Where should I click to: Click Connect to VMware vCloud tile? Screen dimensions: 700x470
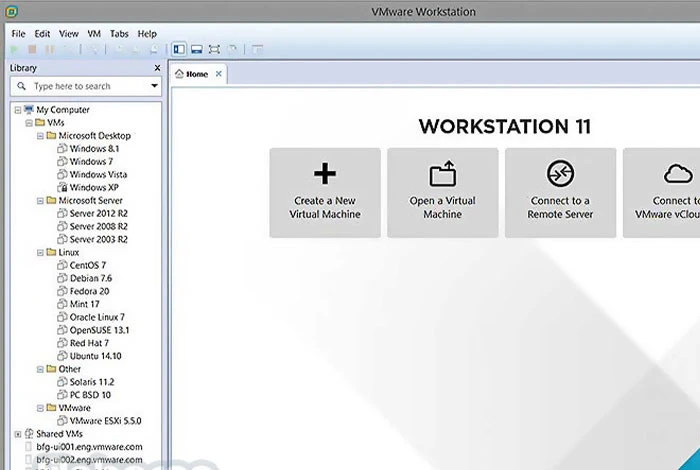[662, 193]
